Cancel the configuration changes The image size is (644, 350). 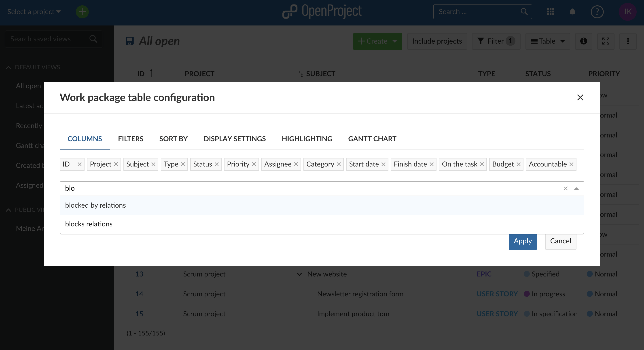[x=560, y=241]
